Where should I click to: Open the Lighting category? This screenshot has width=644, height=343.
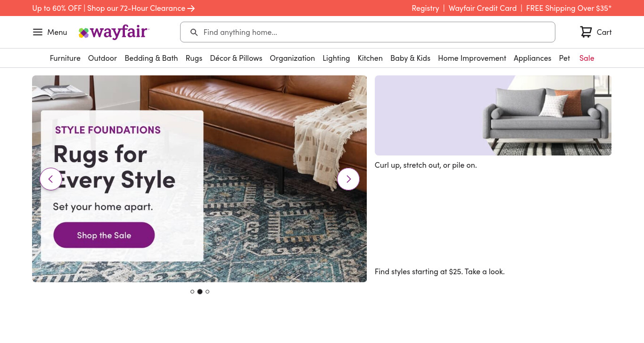336,58
